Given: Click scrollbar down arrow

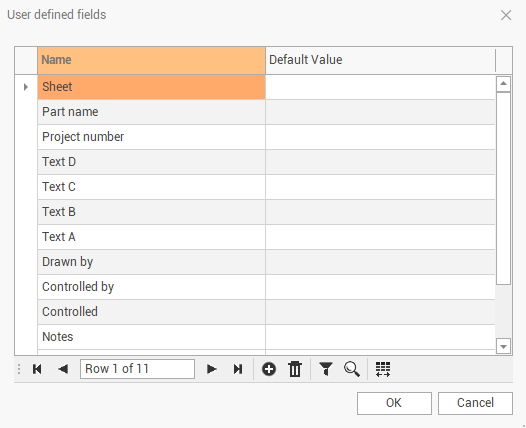Looking at the screenshot, I should [503, 346].
